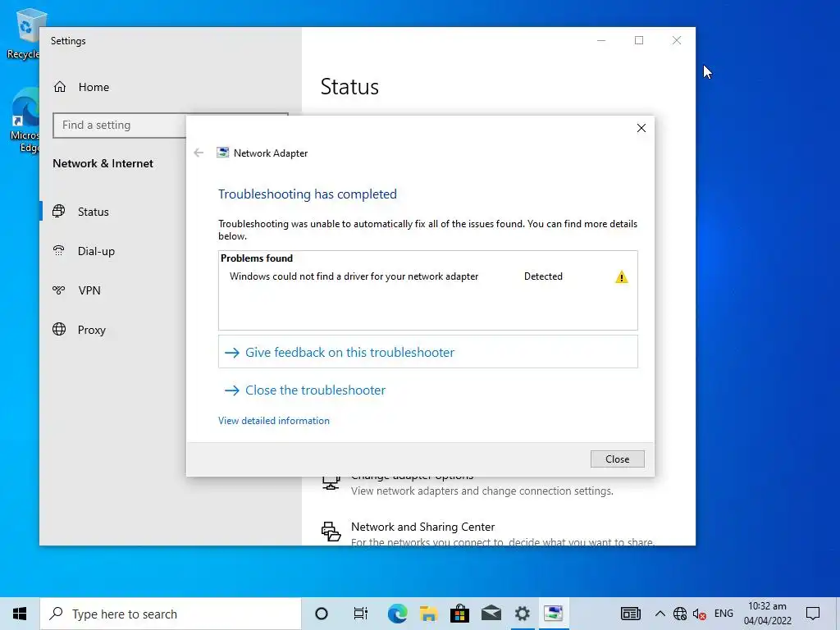Image resolution: width=840 pixels, height=630 pixels.
Task: Click the Status globe icon in sidebar
Action: tap(59, 211)
